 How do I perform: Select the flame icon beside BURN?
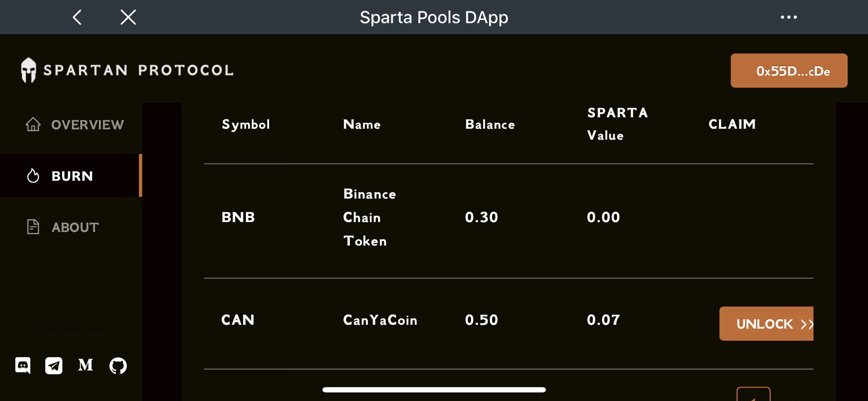pos(32,176)
